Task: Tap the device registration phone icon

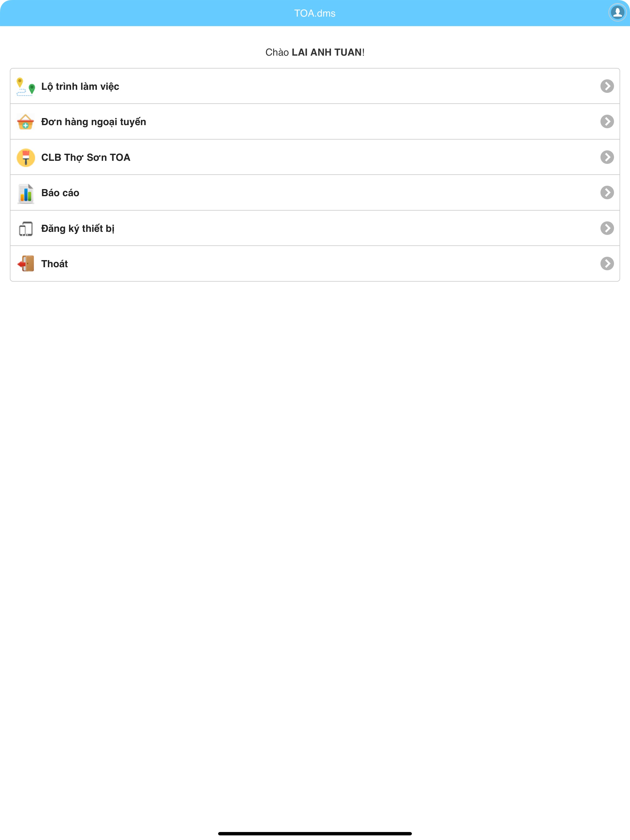Action: pyautogui.click(x=26, y=229)
